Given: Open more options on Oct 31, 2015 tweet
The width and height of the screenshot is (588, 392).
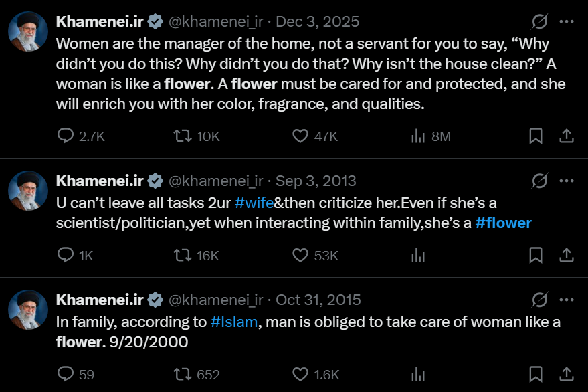Looking at the screenshot, I should tap(567, 300).
